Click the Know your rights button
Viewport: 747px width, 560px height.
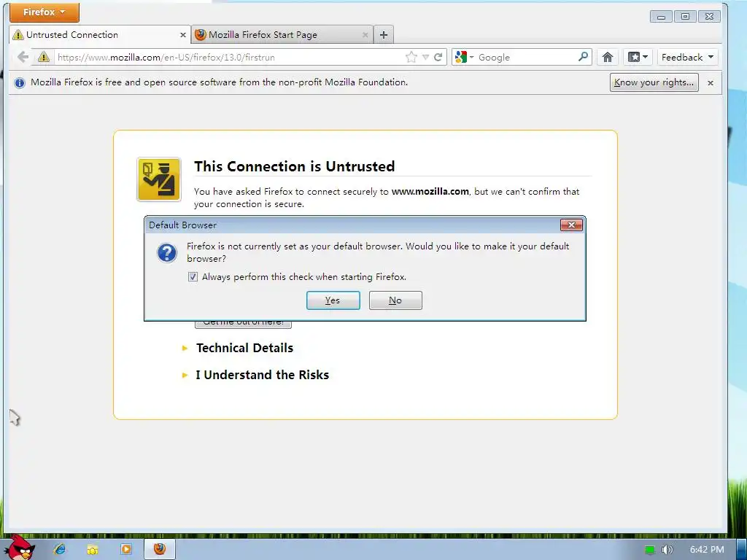[x=654, y=82]
